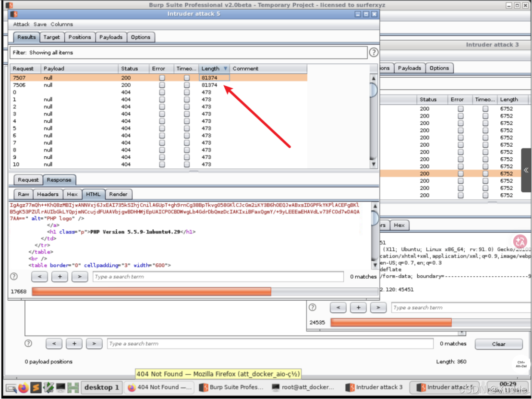Open Sublime Text from the taskbar launcher
The height and width of the screenshot is (399, 532).
click(x=36, y=387)
